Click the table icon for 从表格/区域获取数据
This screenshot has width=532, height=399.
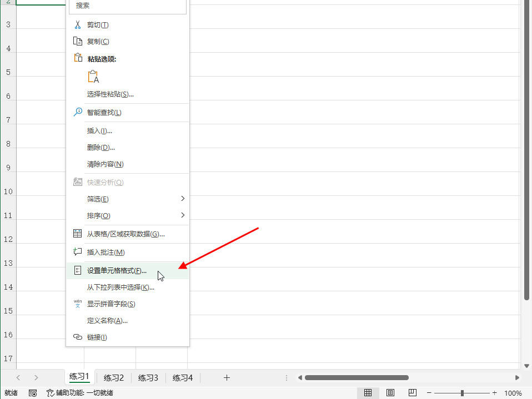78,234
